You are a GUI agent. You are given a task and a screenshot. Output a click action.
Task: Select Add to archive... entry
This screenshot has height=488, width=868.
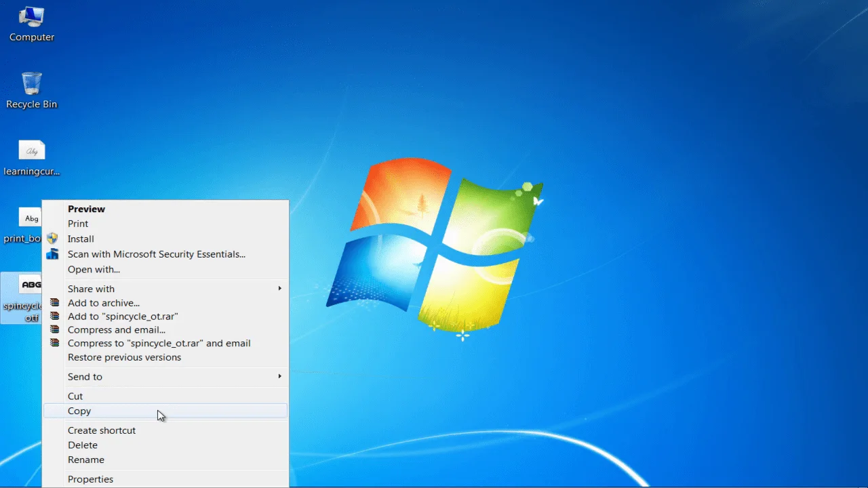165,303
